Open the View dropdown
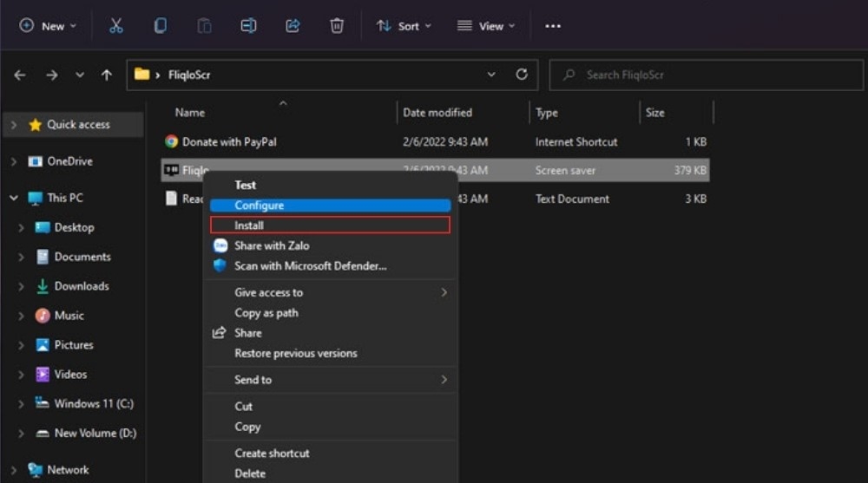868x483 pixels. pyautogui.click(x=486, y=26)
